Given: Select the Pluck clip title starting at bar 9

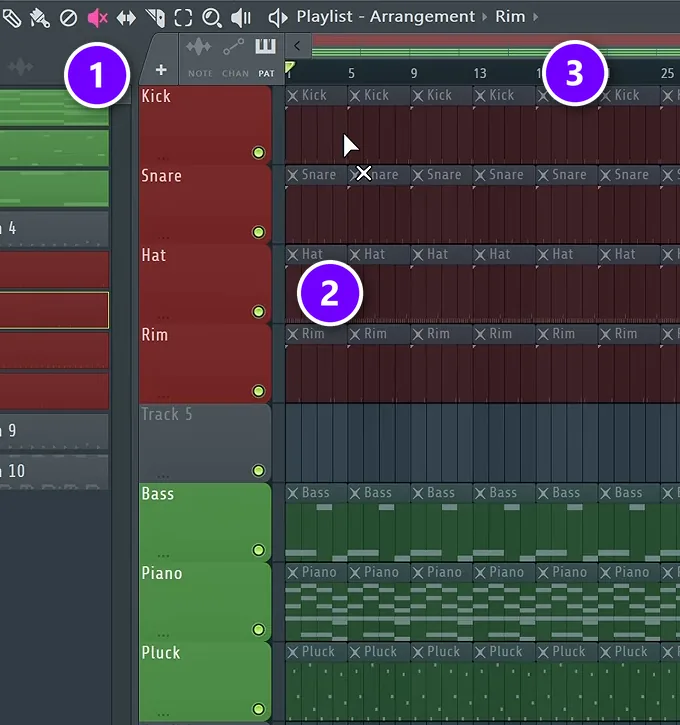Looking at the screenshot, I should [441, 652].
